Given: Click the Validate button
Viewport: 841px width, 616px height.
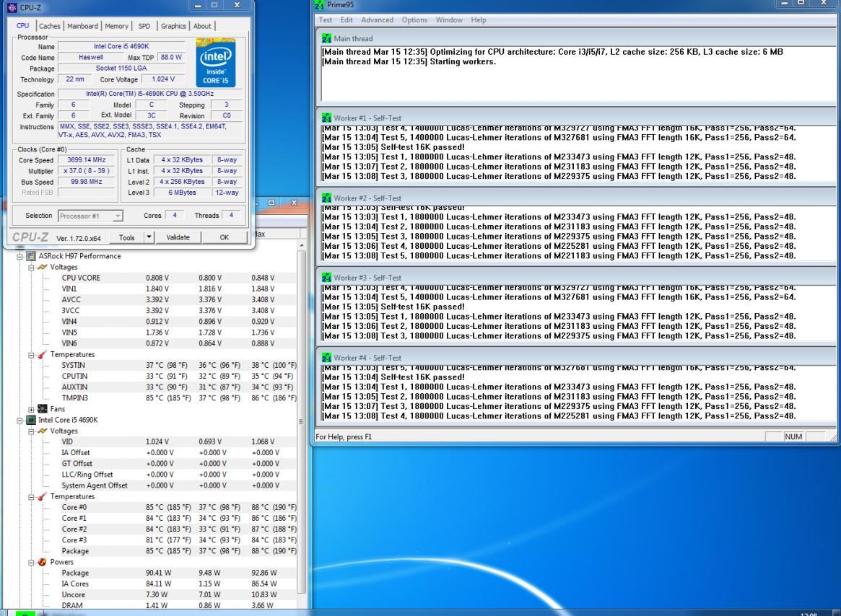Looking at the screenshot, I should click(x=178, y=237).
